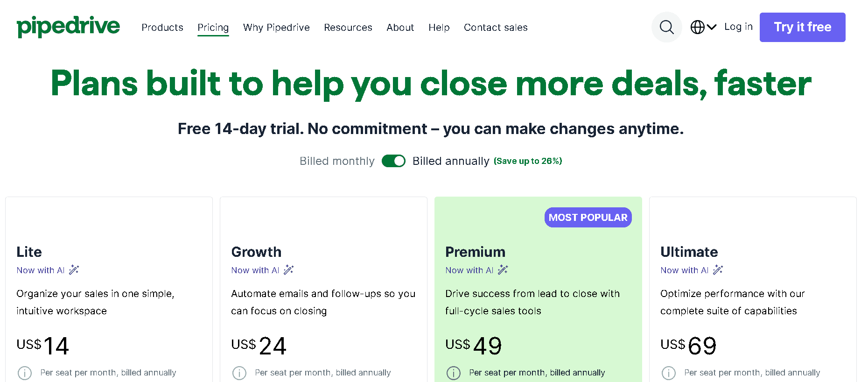Click the AI wand icon on the Ultimate plan

(x=718, y=269)
